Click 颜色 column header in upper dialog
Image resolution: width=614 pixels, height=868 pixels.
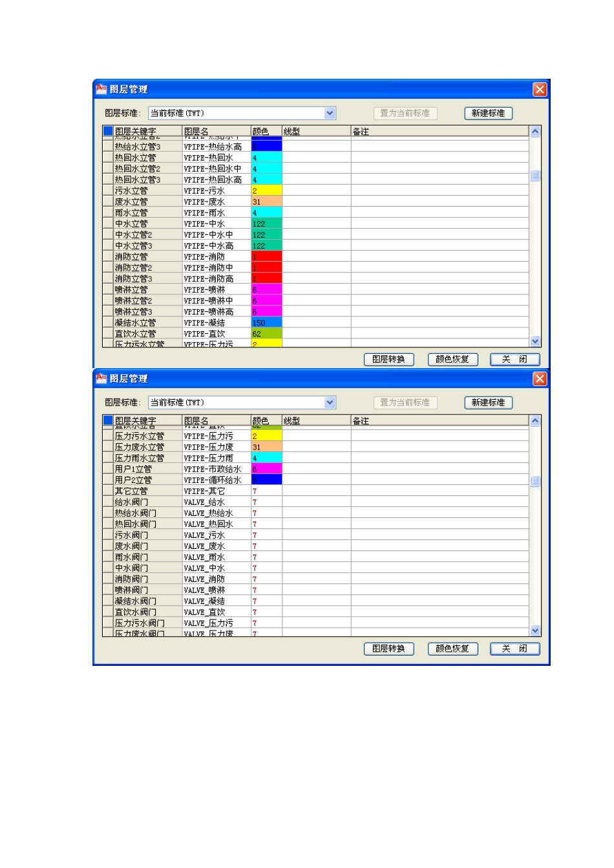tap(266, 131)
